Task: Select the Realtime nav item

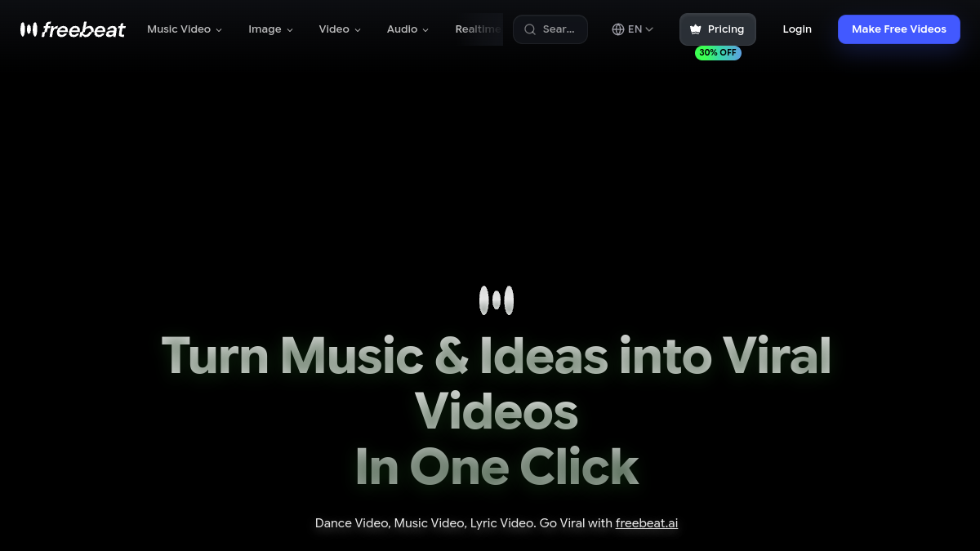Action: click(x=479, y=29)
